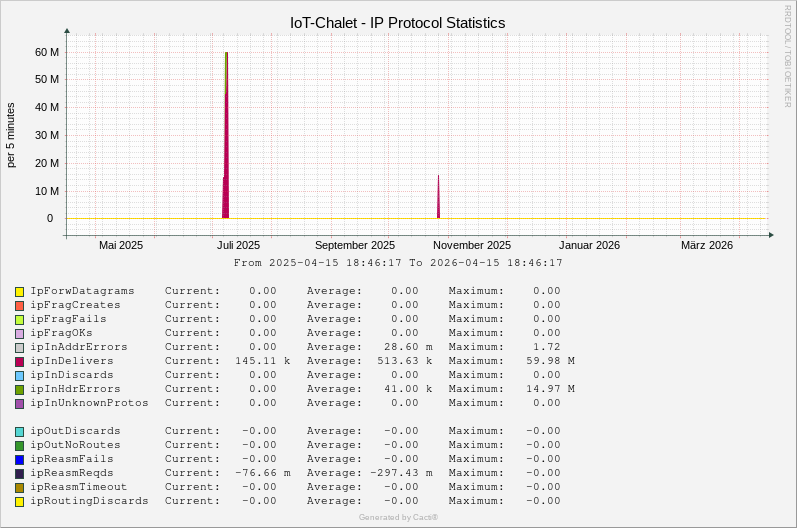Click the ipRoutingDiscards legend label
797x528 pixels.
(x=89, y=501)
